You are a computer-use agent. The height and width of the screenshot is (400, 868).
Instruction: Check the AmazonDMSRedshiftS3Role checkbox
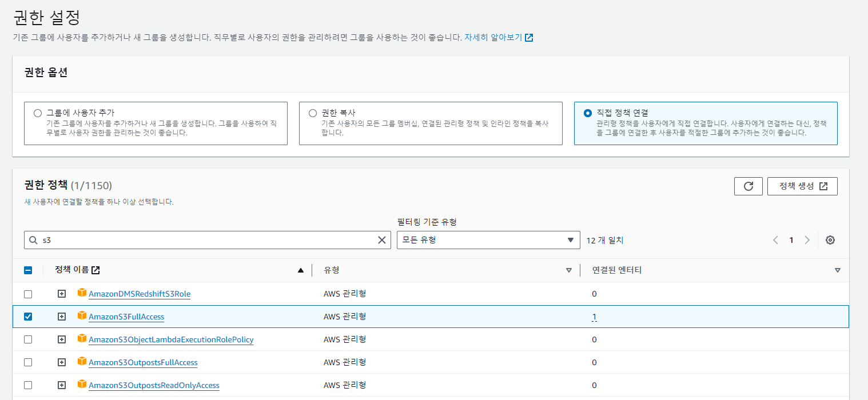[x=28, y=294]
